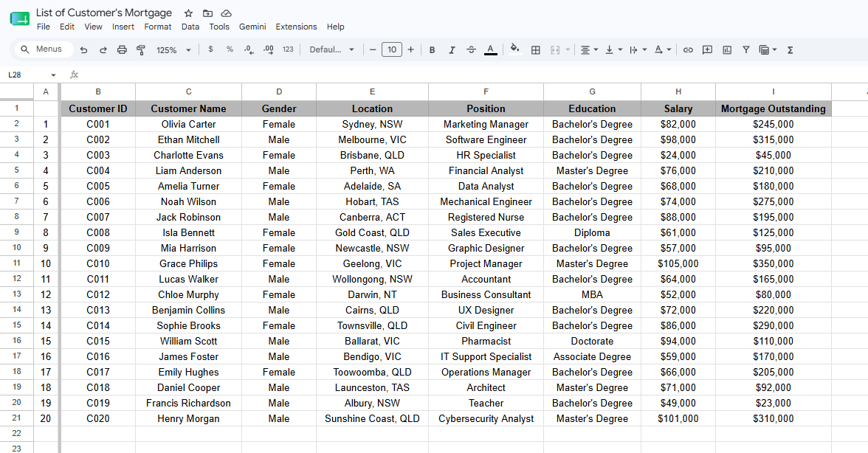
Task: Open the Extensions menu
Action: pyautogui.click(x=296, y=27)
